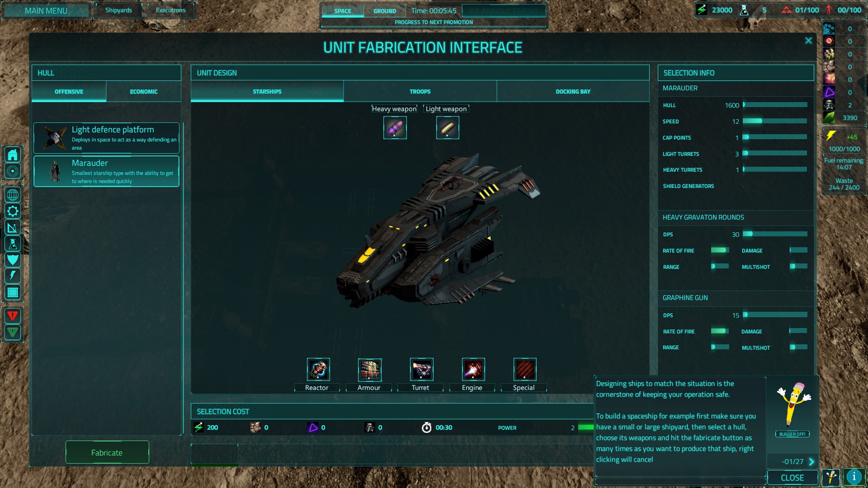Switch to the TROOPS tab

click(420, 91)
